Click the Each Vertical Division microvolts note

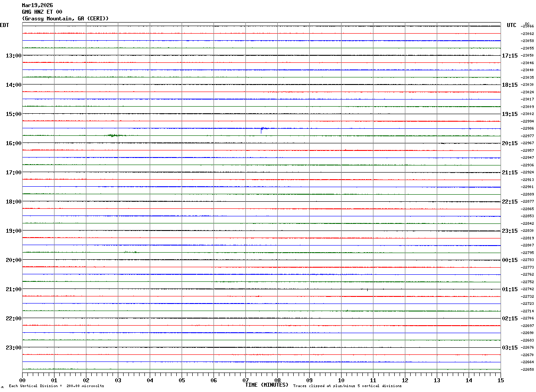click(x=56, y=386)
